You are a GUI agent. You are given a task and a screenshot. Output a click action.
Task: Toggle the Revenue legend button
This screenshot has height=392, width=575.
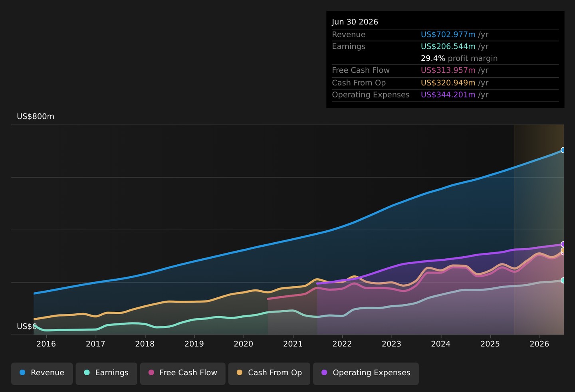coord(42,374)
